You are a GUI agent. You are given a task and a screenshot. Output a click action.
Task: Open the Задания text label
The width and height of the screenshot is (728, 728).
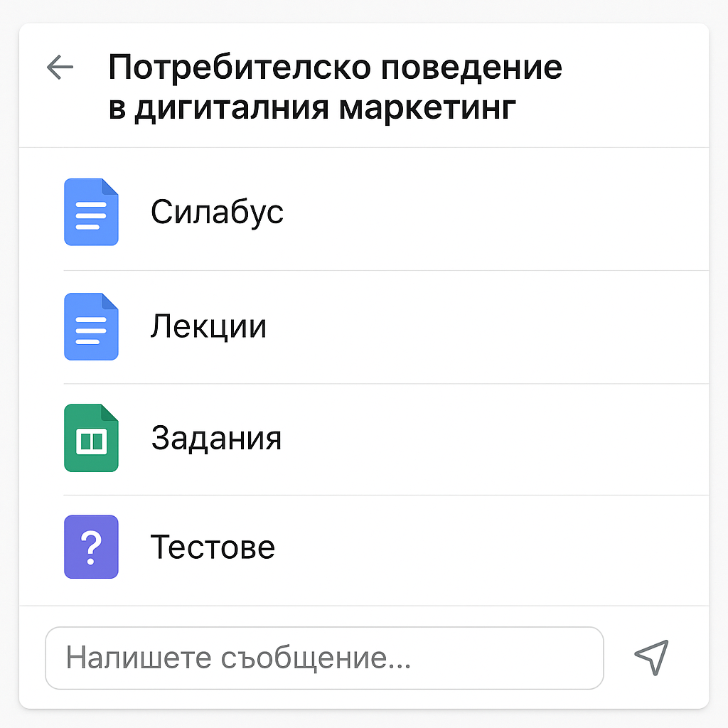(x=216, y=439)
